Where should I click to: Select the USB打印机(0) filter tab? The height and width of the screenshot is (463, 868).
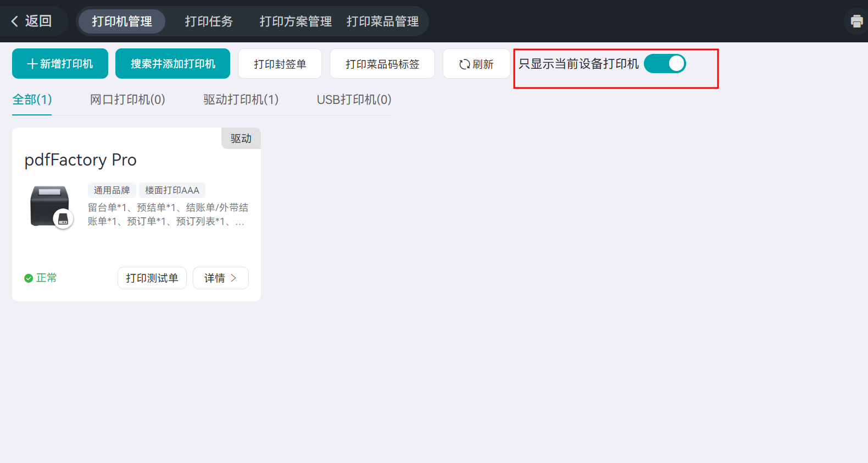(x=354, y=100)
